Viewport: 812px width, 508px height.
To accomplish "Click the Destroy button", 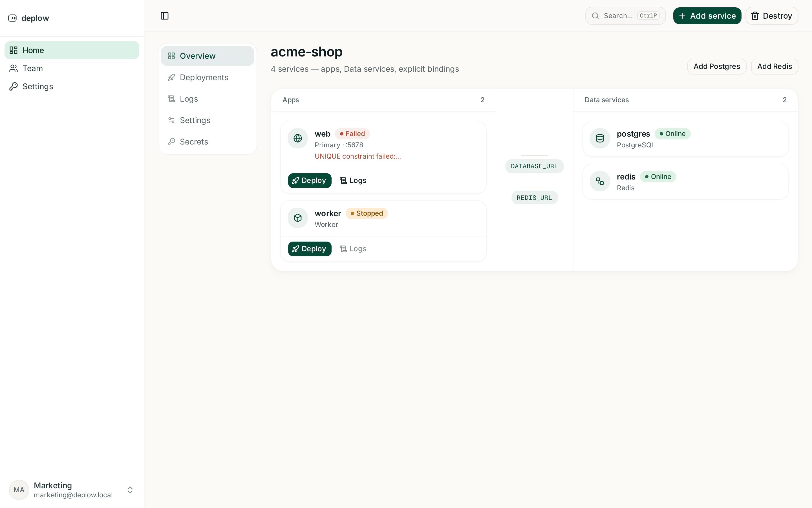I will 771,16.
